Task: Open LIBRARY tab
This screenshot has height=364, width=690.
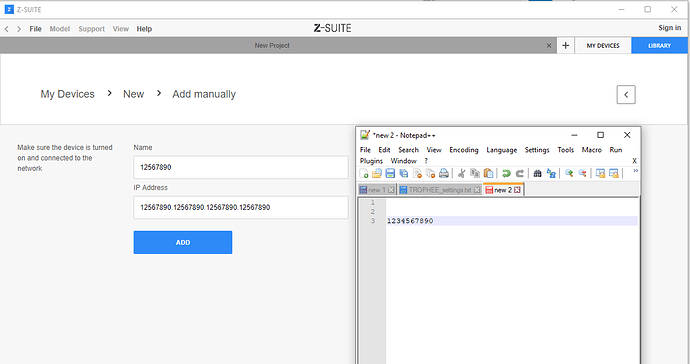Action: pyautogui.click(x=659, y=45)
